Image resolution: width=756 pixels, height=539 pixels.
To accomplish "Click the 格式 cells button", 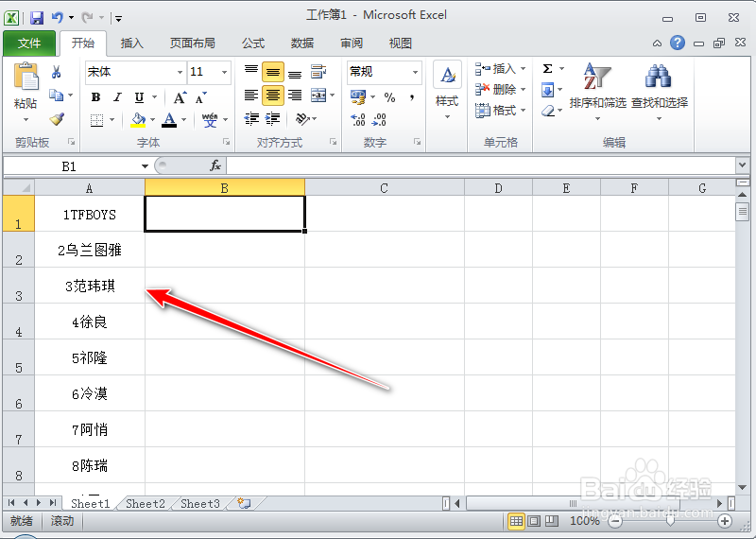I will (x=500, y=111).
